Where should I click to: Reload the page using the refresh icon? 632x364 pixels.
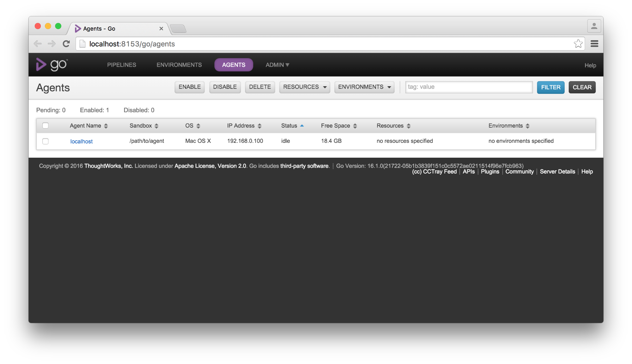[66, 44]
